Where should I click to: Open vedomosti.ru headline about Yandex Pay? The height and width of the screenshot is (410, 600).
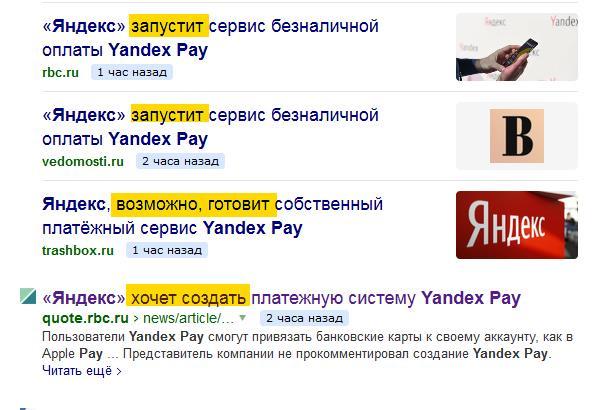(210, 127)
